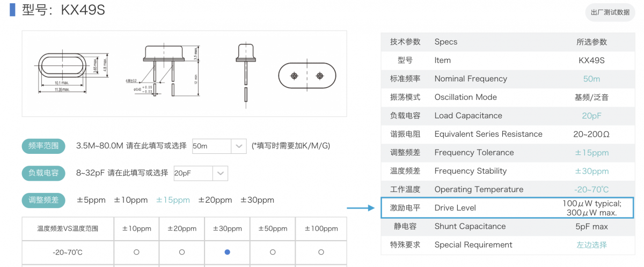Click selected ±30ppm radio for -20~70℃

[x=227, y=252]
